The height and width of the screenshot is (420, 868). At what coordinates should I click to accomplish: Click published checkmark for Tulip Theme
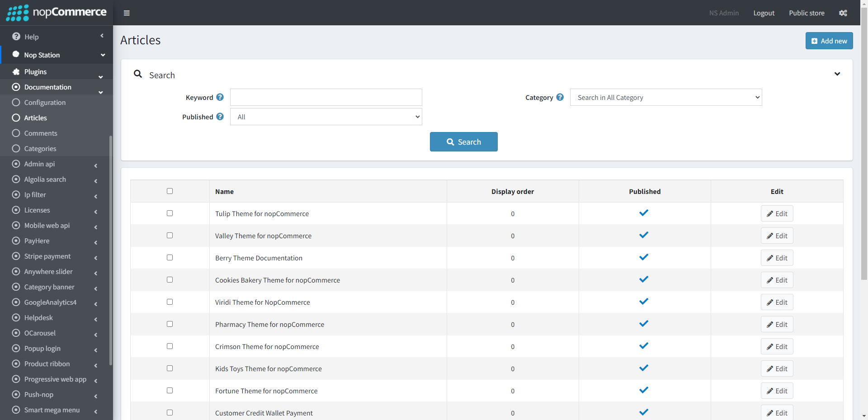tap(644, 213)
